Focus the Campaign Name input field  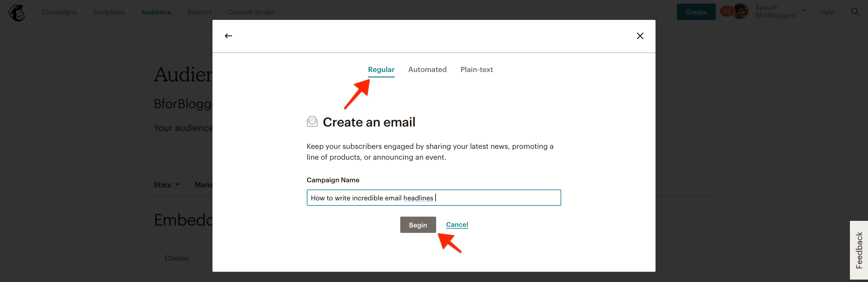(x=434, y=198)
